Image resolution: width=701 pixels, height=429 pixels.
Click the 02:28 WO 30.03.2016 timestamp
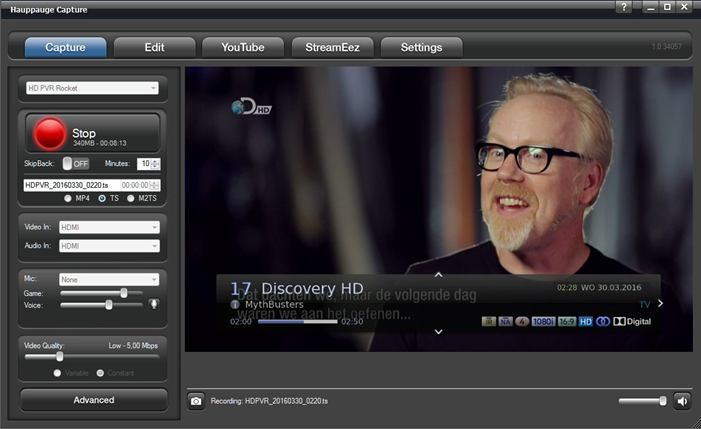coord(599,287)
